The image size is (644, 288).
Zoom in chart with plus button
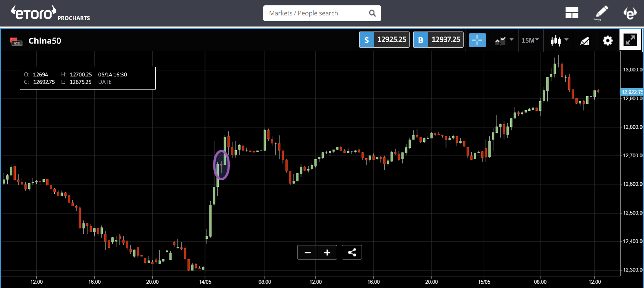click(x=327, y=252)
